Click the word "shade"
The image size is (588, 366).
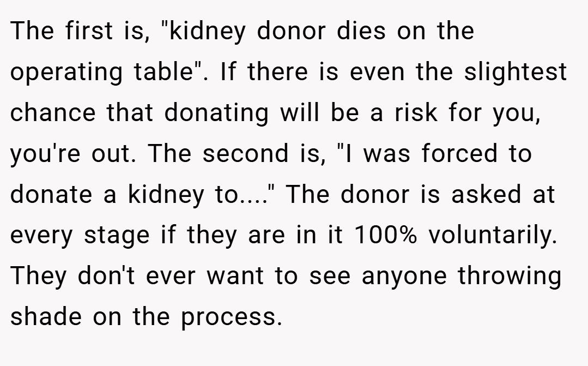coord(46,316)
